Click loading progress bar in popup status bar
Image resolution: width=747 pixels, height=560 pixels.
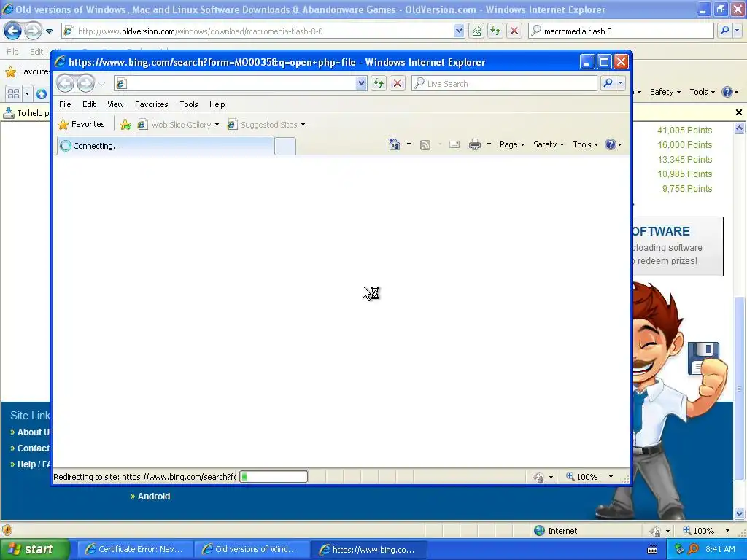pos(274,477)
